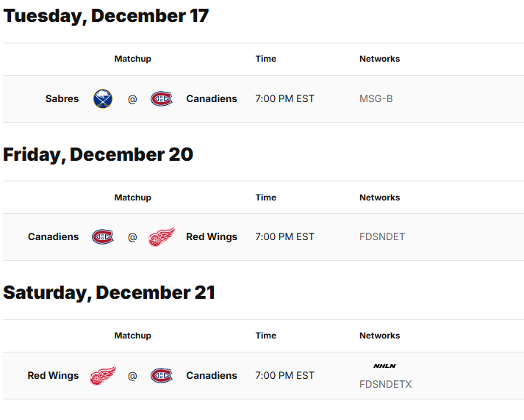Click the Sabres logo on December 17
The height and width of the screenshot is (420, 524).
[103, 99]
